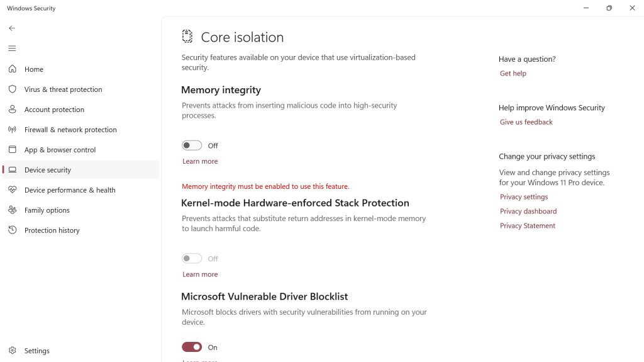Select Device security in the sidebar
Screen dimensions: 644x362
pyautogui.click(x=48, y=170)
